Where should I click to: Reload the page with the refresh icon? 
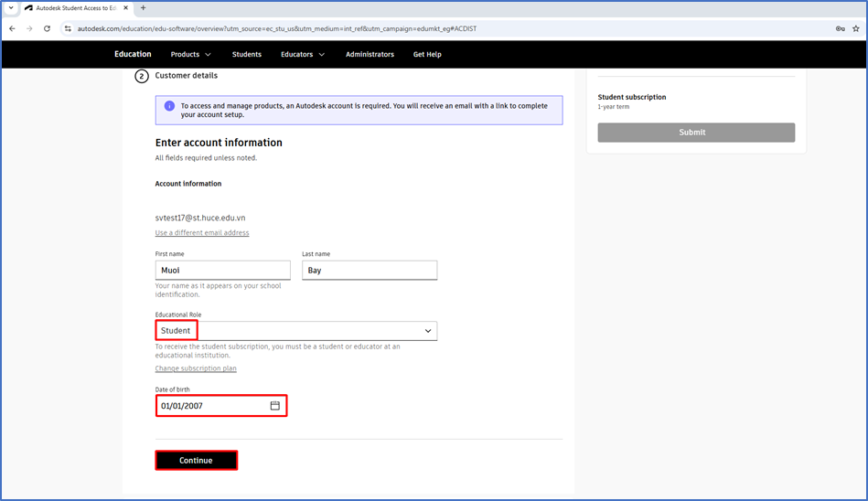[47, 28]
